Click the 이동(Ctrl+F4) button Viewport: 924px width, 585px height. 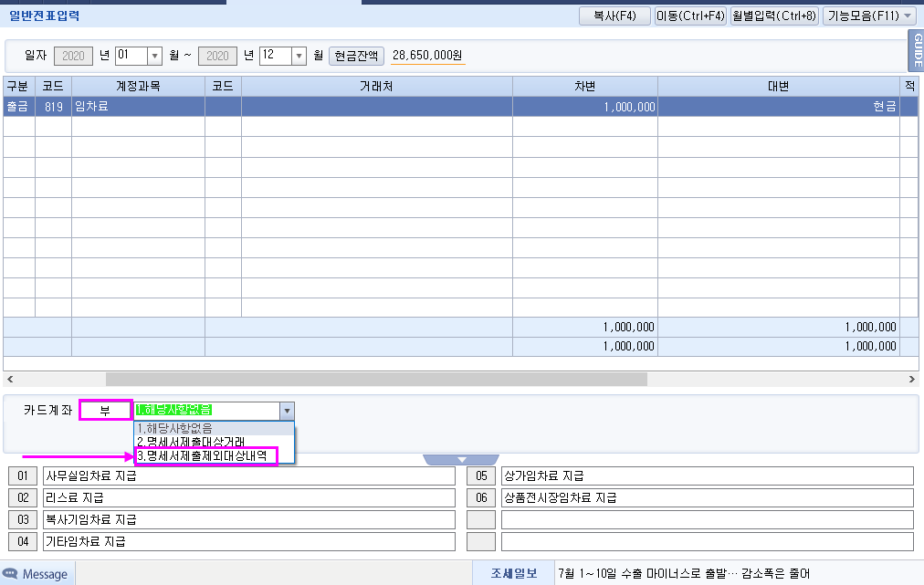(690, 16)
